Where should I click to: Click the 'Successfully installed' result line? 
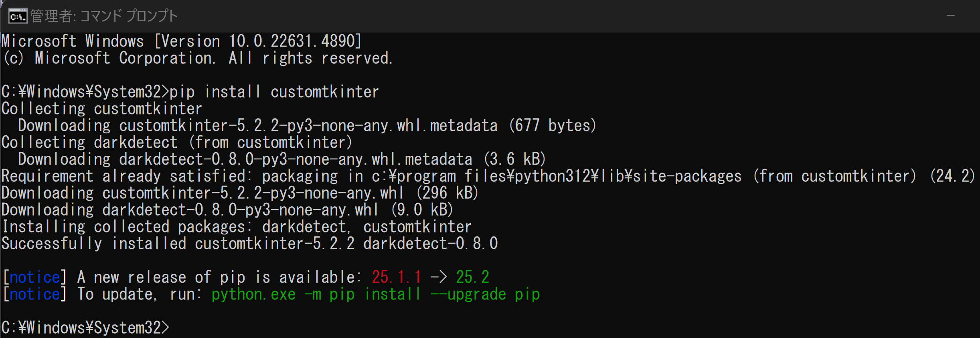tap(250, 244)
